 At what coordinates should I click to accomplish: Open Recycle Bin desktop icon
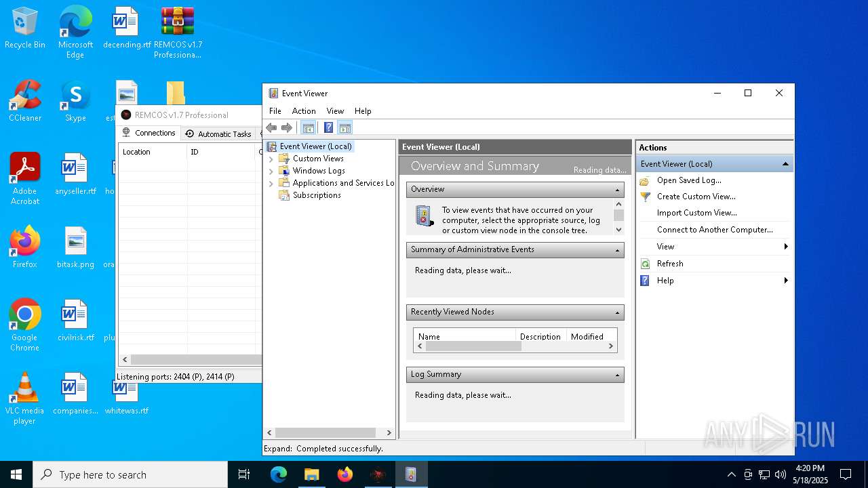[25, 28]
